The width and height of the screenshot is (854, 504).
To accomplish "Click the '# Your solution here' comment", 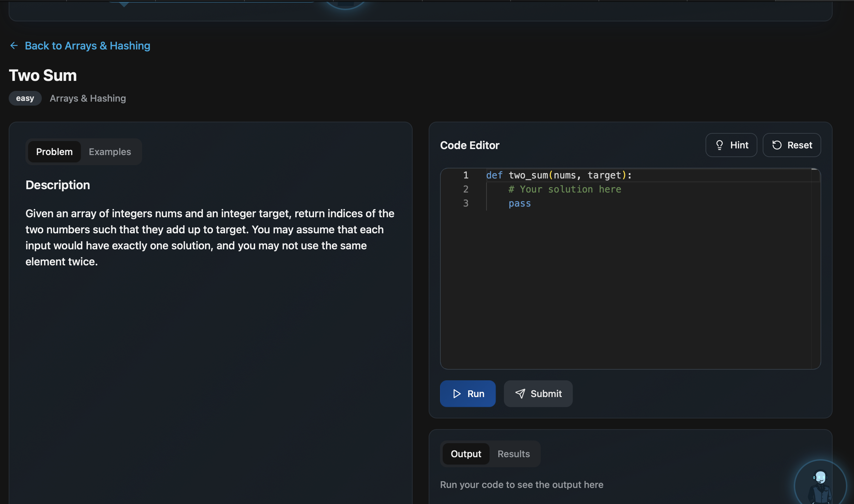I will click(564, 189).
